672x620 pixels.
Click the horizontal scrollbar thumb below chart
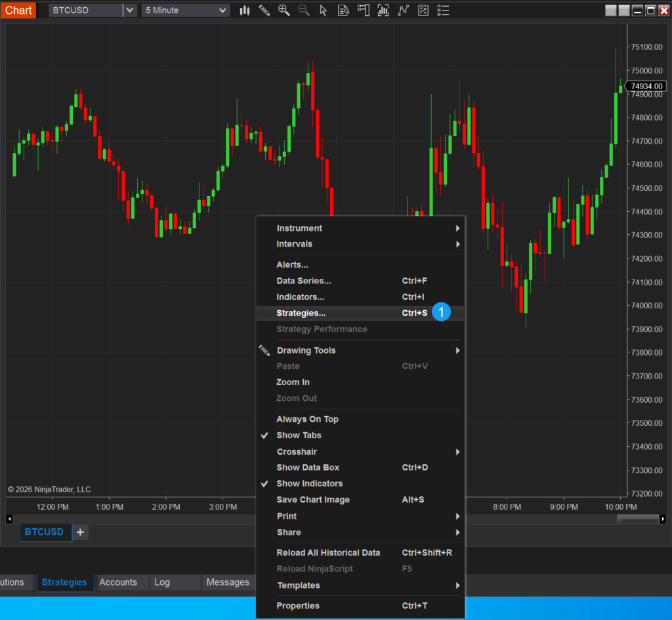click(x=637, y=519)
